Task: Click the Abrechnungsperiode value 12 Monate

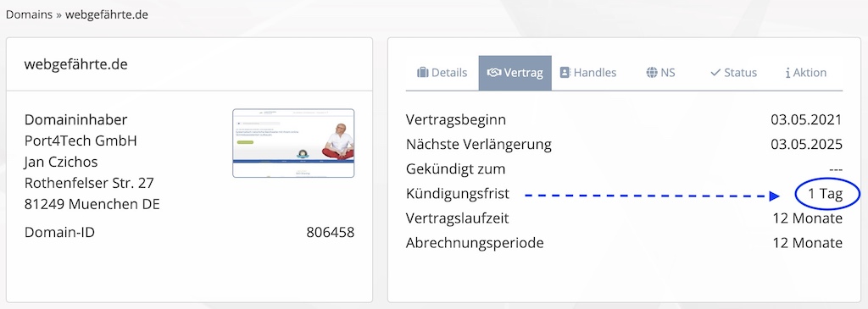Action: tap(808, 243)
